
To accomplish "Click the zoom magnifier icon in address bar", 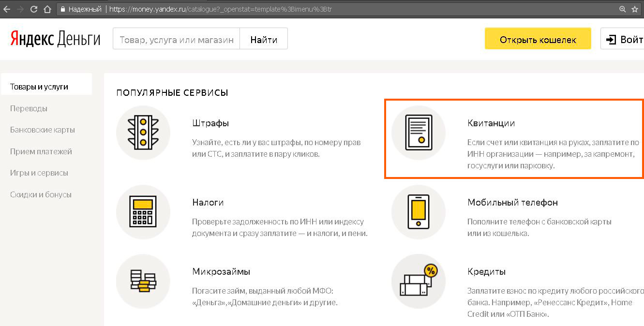I will click(x=623, y=9).
